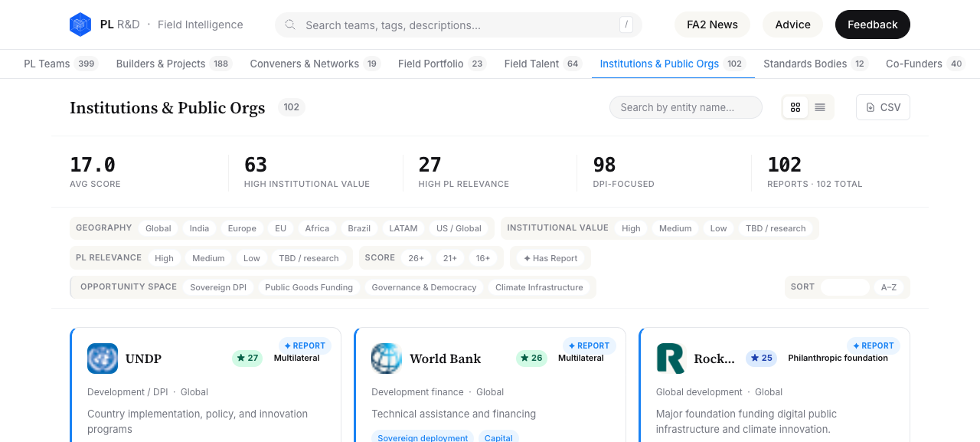Screen dimensions: 980x442
Task: Toggle PL Relevance Low filter
Action: [252, 258]
